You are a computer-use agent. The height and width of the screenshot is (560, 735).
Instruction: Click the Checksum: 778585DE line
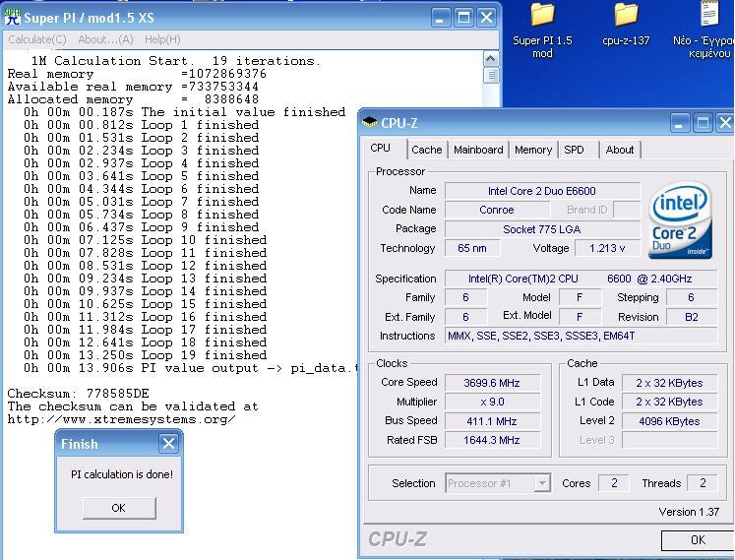click(x=79, y=394)
